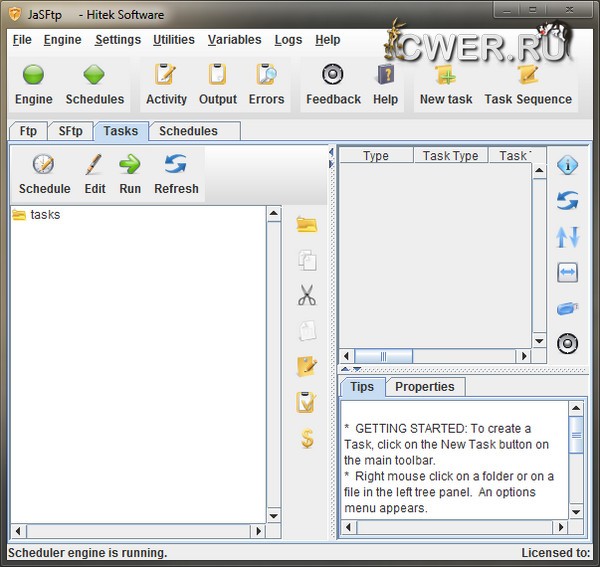Click the Type column header
The width and height of the screenshot is (600, 567).
(x=376, y=156)
